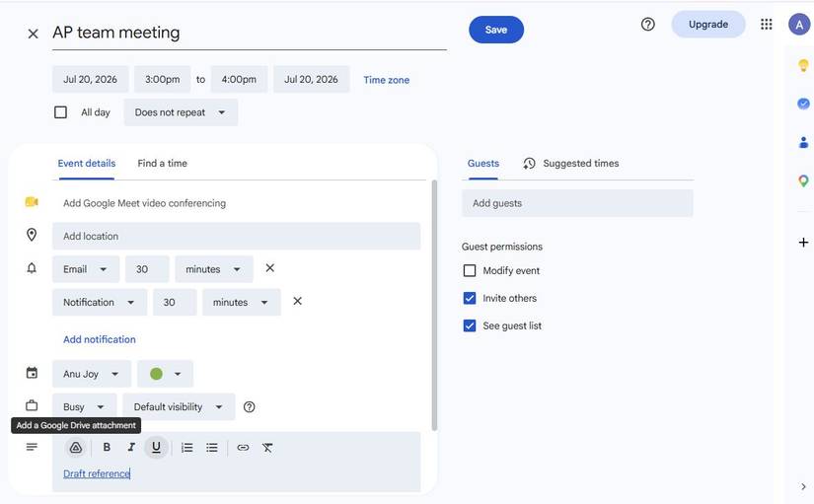
Task: Open the Anu Joy calendar dropdown
Action: 92,374
